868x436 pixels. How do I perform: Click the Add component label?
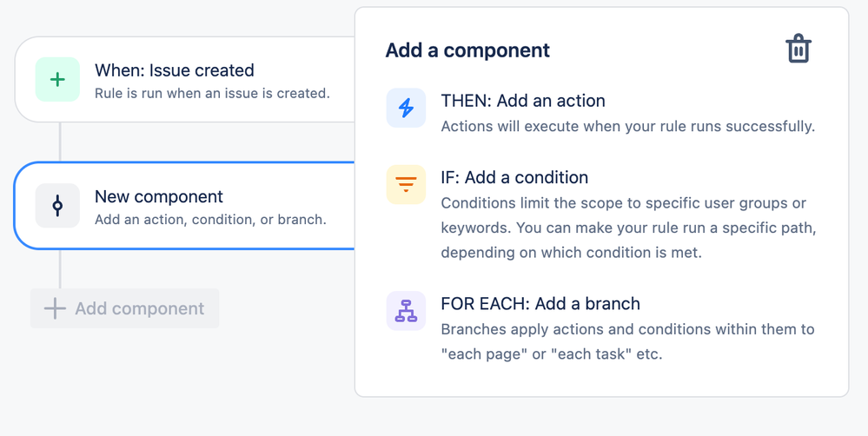pyautogui.click(x=140, y=308)
